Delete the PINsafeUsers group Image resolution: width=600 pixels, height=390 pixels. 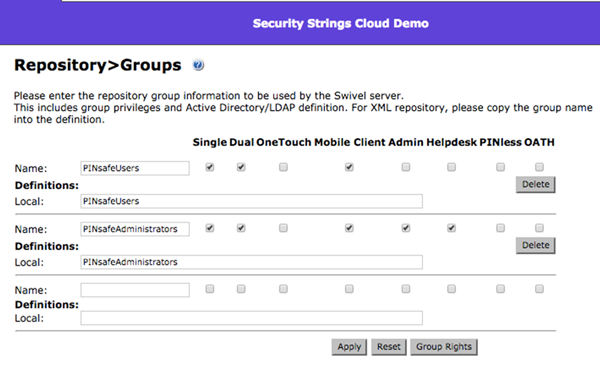535,184
